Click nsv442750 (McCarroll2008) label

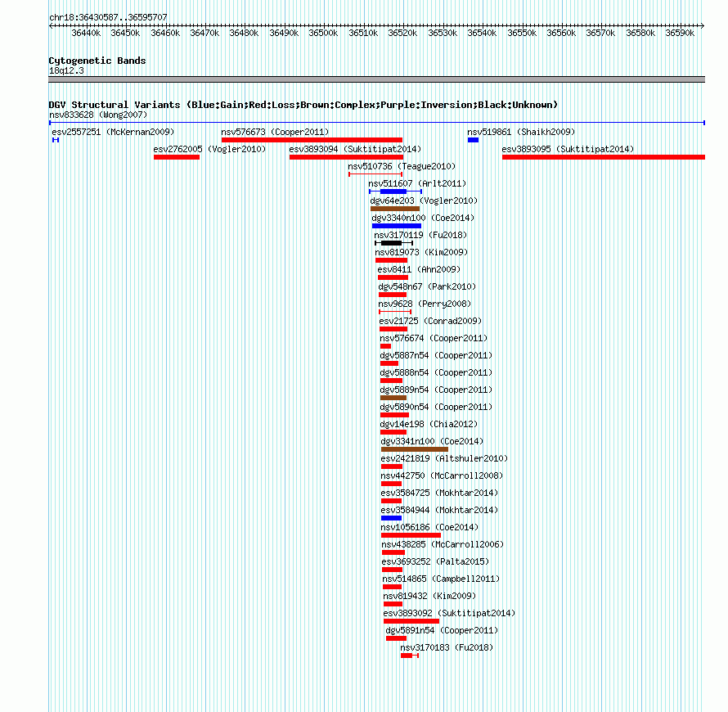(442, 475)
